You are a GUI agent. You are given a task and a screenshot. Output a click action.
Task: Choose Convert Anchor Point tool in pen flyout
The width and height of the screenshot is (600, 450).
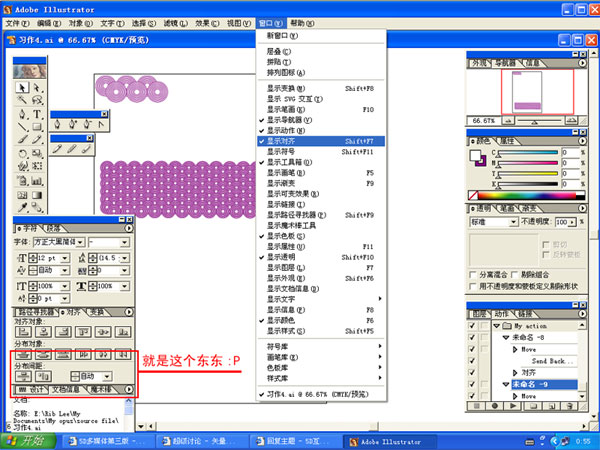(101, 124)
